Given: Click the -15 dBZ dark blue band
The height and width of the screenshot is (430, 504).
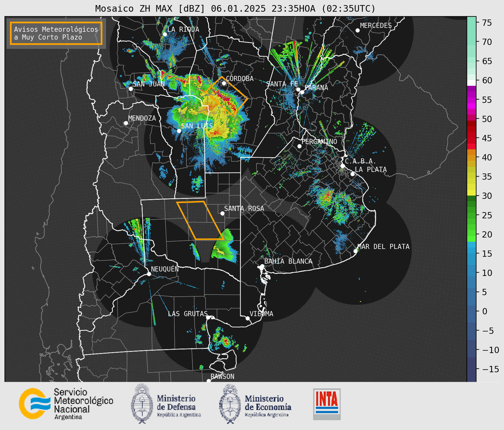Looking at the screenshot, I should tap(471, 369).
